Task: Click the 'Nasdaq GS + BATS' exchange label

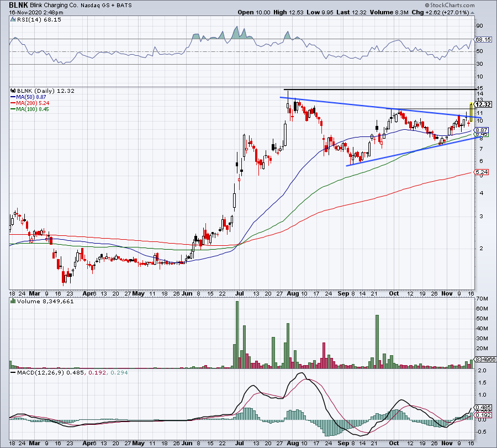Action: [106, 6]
